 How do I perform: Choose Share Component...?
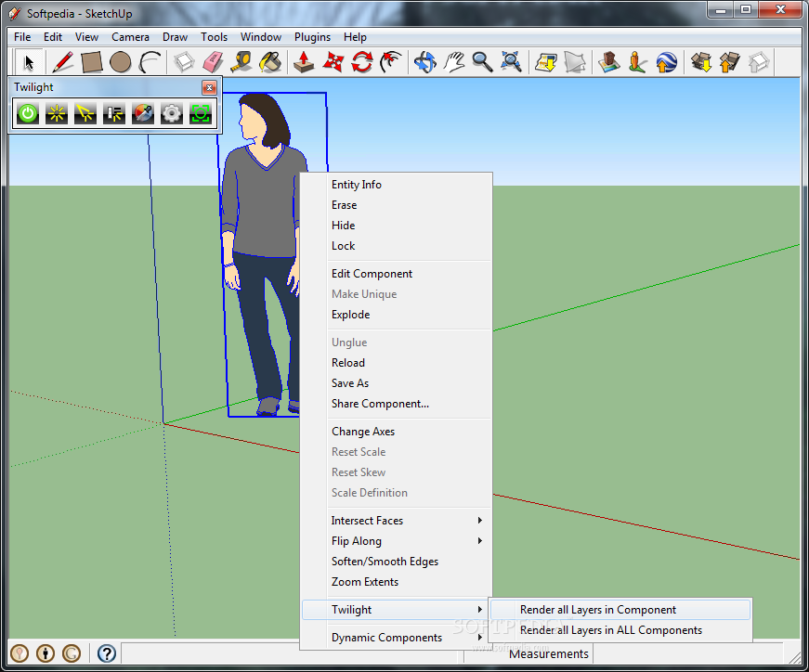pos(397,404)
